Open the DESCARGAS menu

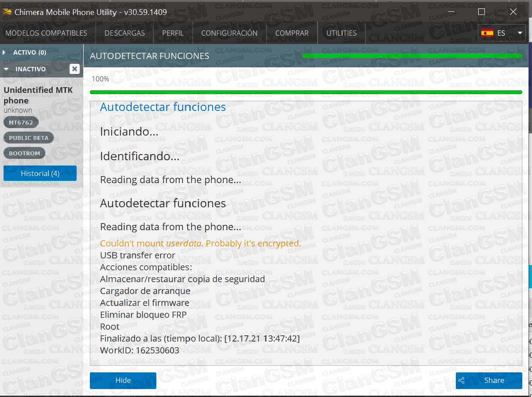click(x=125, y=33)
